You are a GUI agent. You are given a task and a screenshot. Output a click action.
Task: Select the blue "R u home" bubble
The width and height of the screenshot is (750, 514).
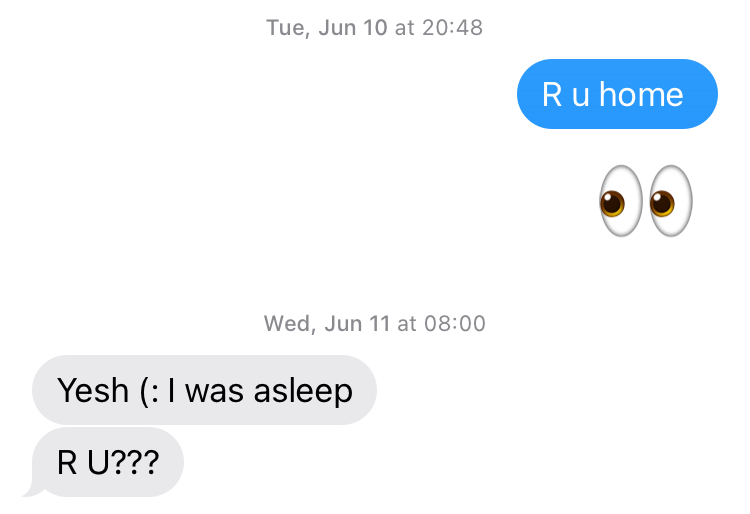coord(617,95)
